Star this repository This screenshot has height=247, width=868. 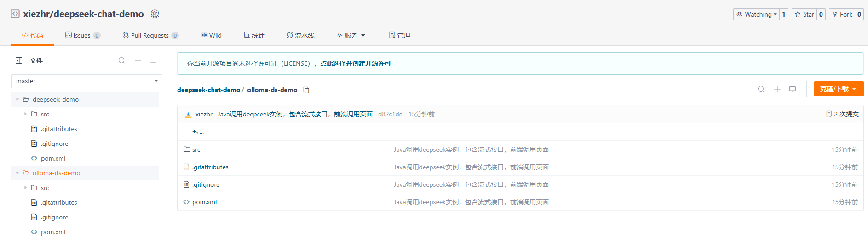pos(804,14)
